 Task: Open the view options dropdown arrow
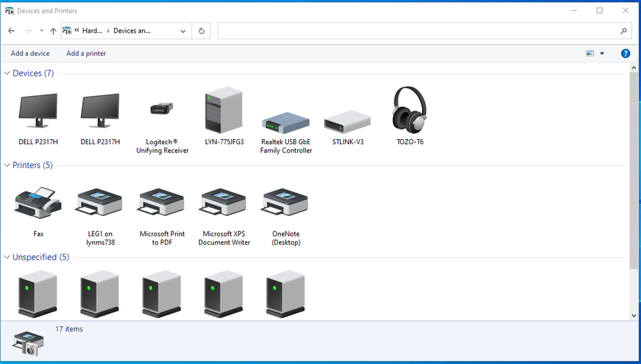(x=602, y=53)
